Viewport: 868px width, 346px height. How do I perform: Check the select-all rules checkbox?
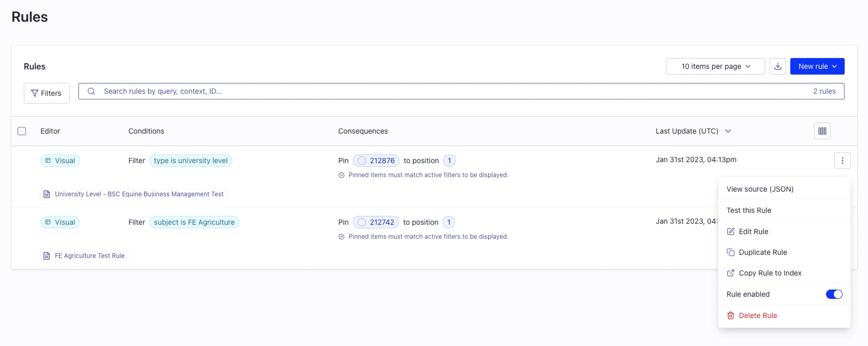point(21,131)
